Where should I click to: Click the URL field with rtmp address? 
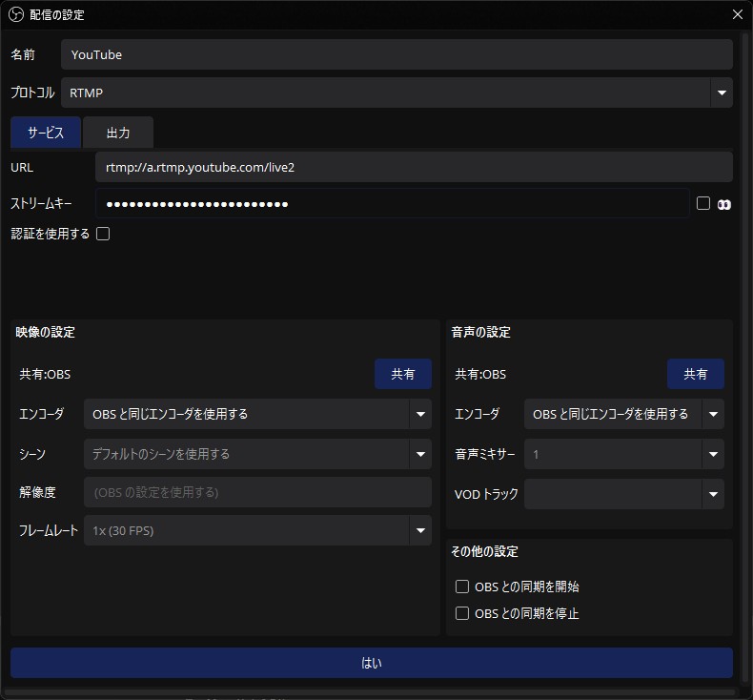click(414, 167)
